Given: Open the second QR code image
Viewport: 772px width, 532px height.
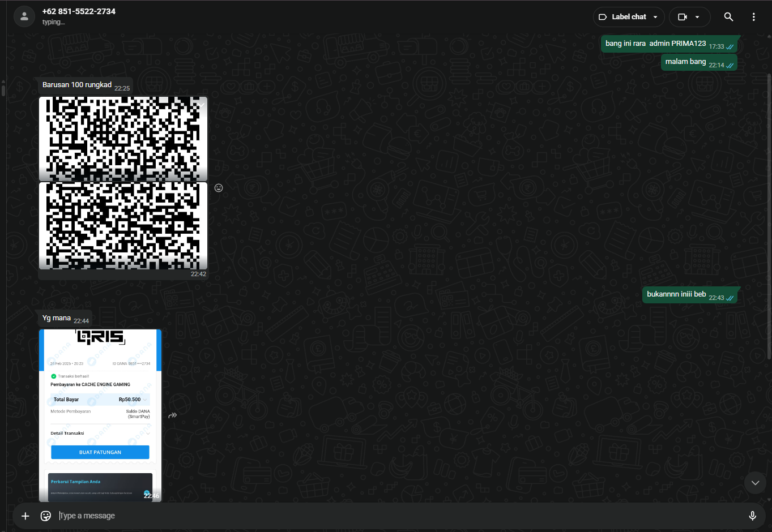Looking at the screenshot, I should pos(123,226).
